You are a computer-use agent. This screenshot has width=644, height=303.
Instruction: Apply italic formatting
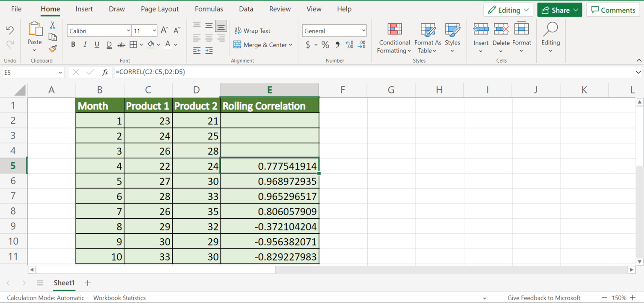point(85,44)
